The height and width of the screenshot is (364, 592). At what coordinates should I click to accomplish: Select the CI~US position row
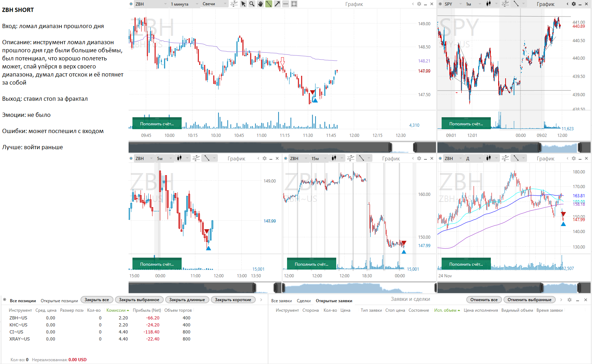tap(100, 332)
